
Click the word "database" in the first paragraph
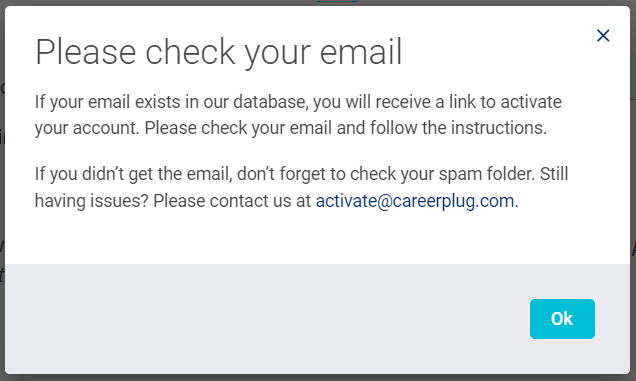click(x=271, y=102)
